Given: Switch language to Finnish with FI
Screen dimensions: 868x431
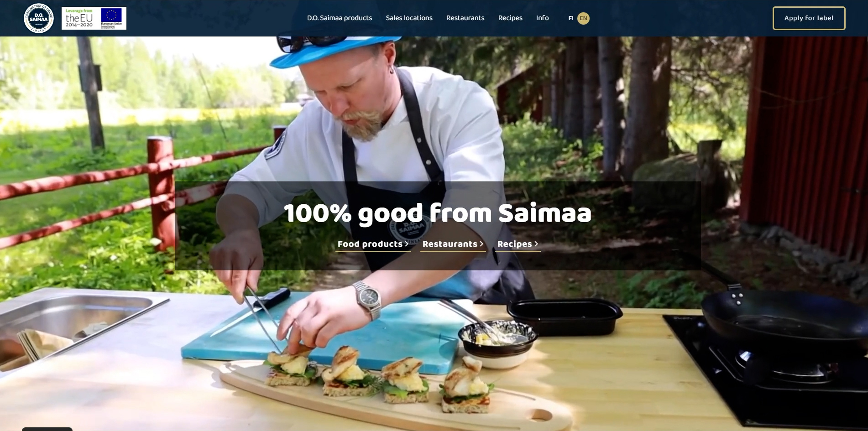Looking at the screenshot, I should click(x=570, y=18).
